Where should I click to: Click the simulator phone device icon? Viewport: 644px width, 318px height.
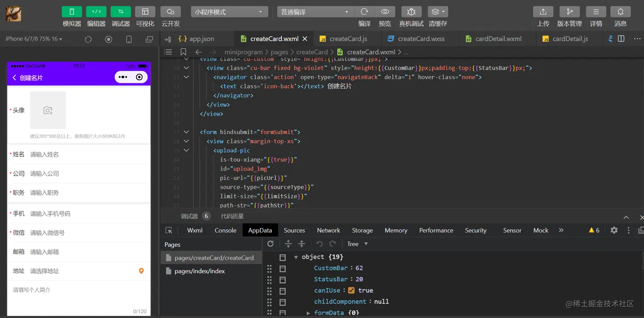pos(129,39)
